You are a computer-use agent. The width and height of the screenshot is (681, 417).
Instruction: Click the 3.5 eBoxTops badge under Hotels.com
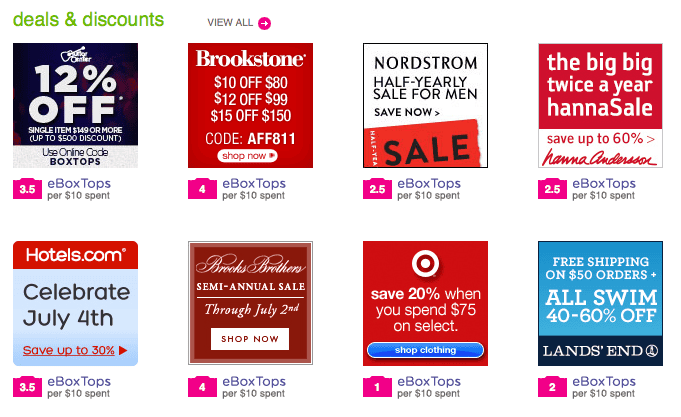(27, 387)
